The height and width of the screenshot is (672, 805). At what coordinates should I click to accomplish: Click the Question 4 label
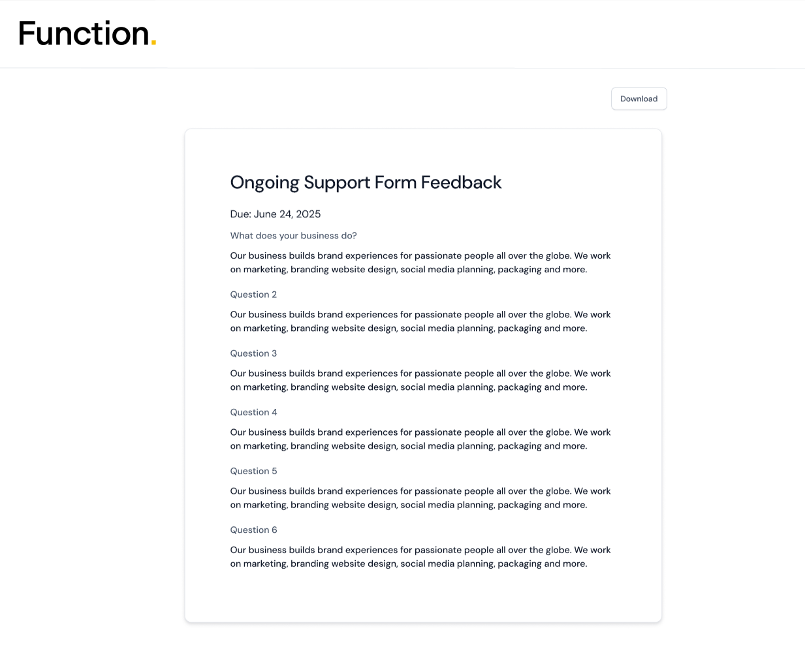(x=253, y=412)
